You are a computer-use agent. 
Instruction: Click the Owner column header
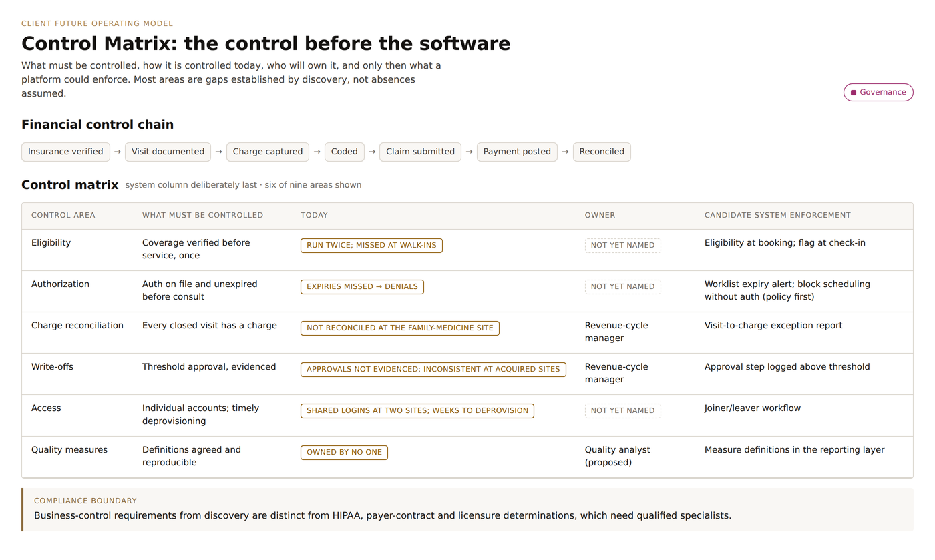(600, 216)
